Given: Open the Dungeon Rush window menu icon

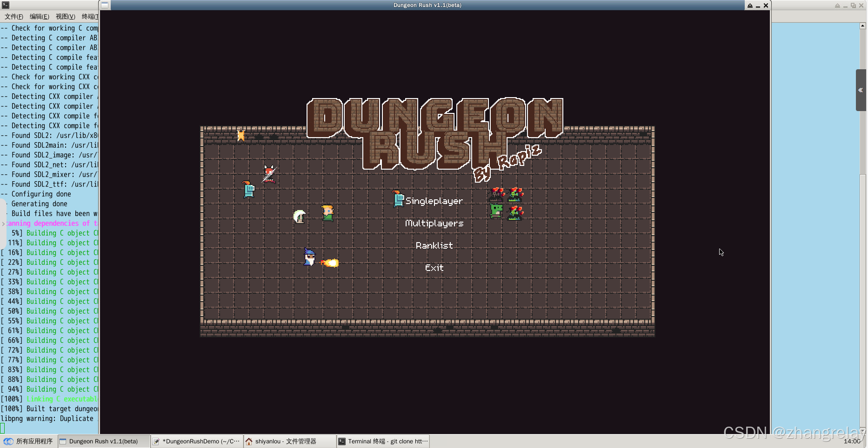Looking at the screenshot, I should coord(105,5).
